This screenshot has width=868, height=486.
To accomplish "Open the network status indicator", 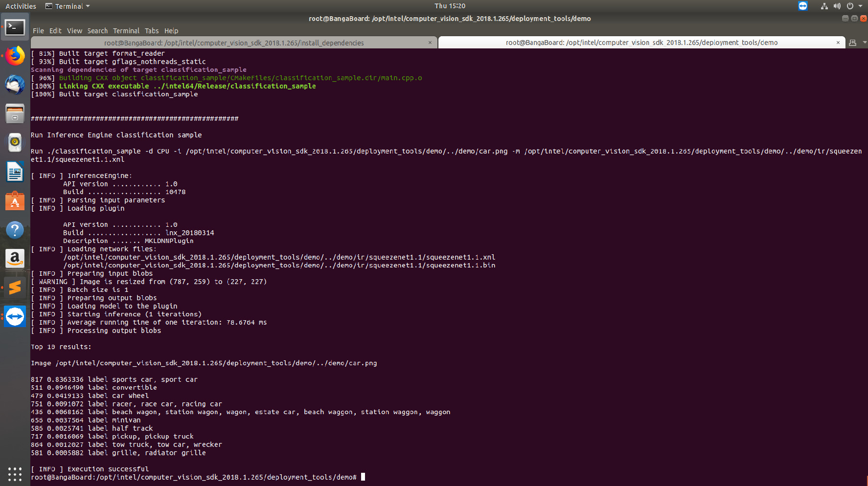I will click(x=824, y=6).
